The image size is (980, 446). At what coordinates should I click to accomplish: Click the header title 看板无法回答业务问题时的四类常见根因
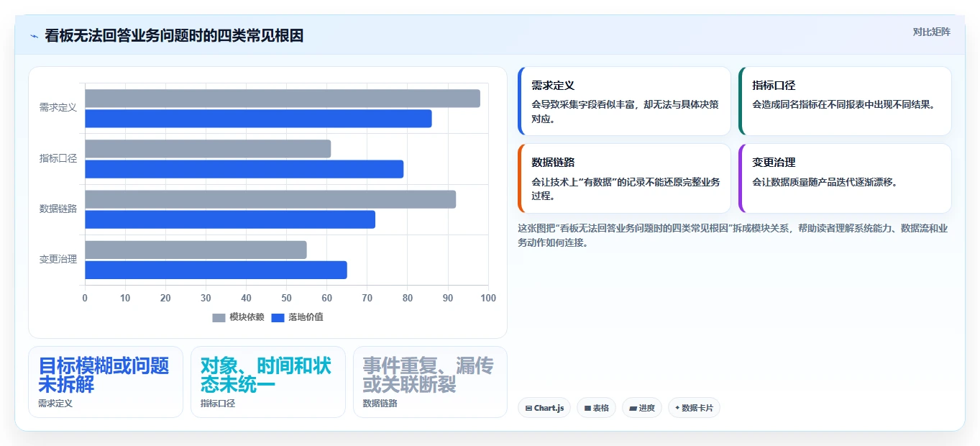pyautogui.click(x=174, y=36)
